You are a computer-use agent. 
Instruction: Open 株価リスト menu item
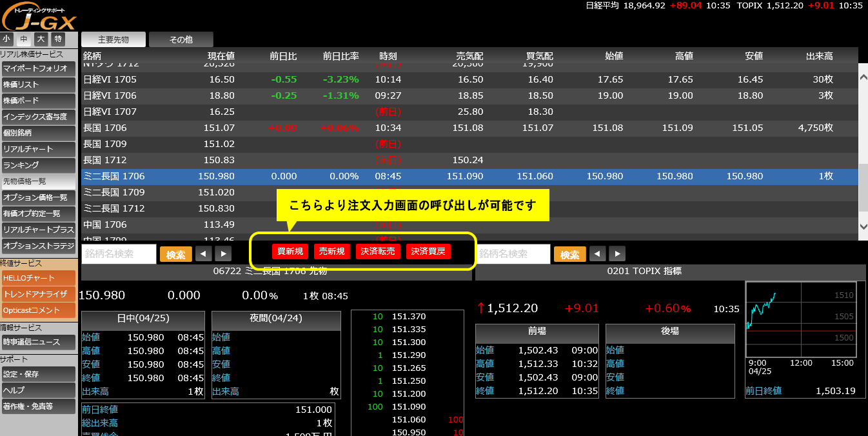tap(39, 84)
